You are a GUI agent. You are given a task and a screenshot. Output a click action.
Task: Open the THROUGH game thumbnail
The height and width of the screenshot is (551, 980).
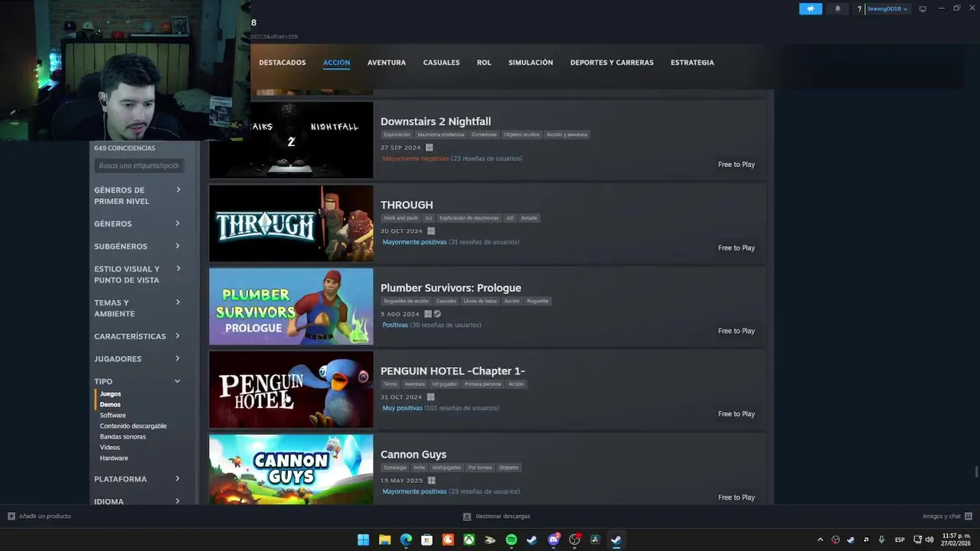tap(291, 223)
